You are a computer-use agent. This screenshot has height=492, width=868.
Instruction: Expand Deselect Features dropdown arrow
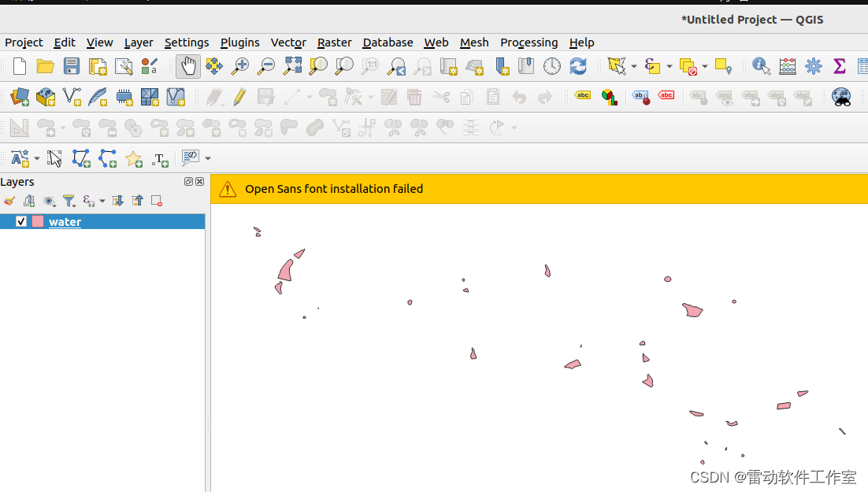[705, 66]
